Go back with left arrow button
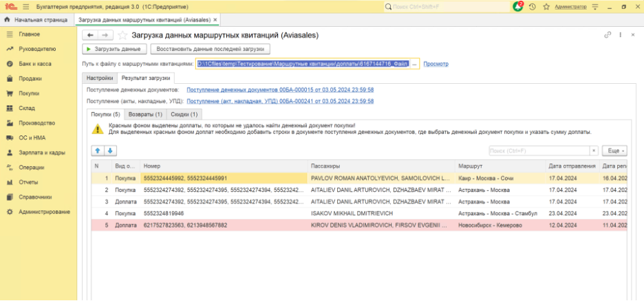 pos(90,36)
